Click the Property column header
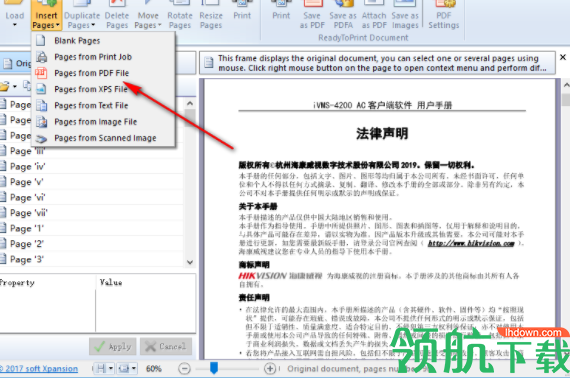Viewport: 570px width, 380px height. click(48, 283)
